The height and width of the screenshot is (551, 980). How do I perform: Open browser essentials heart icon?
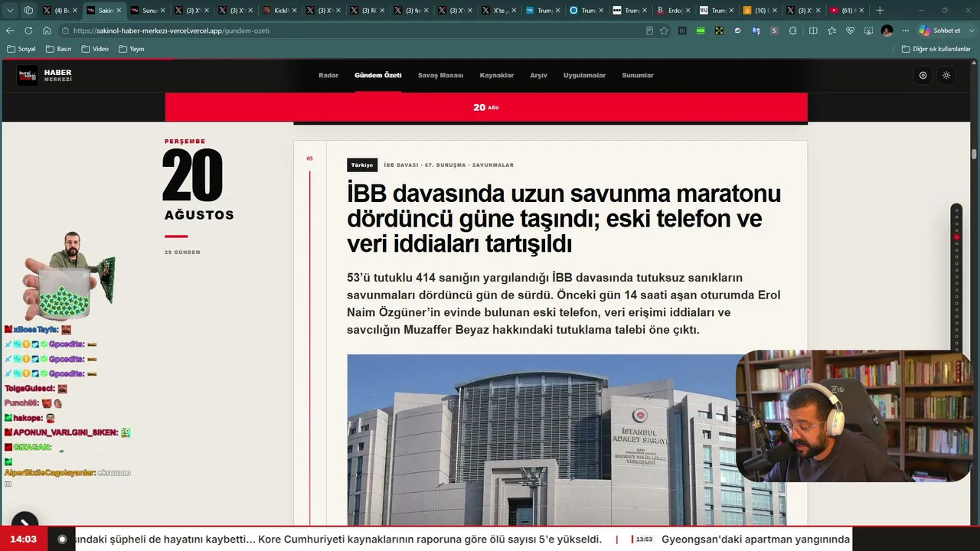[x=850, y=31]
